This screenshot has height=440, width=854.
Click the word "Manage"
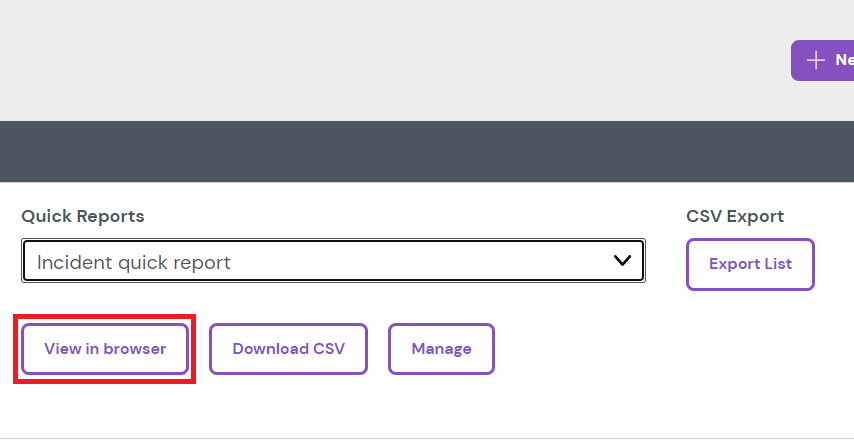441,349
